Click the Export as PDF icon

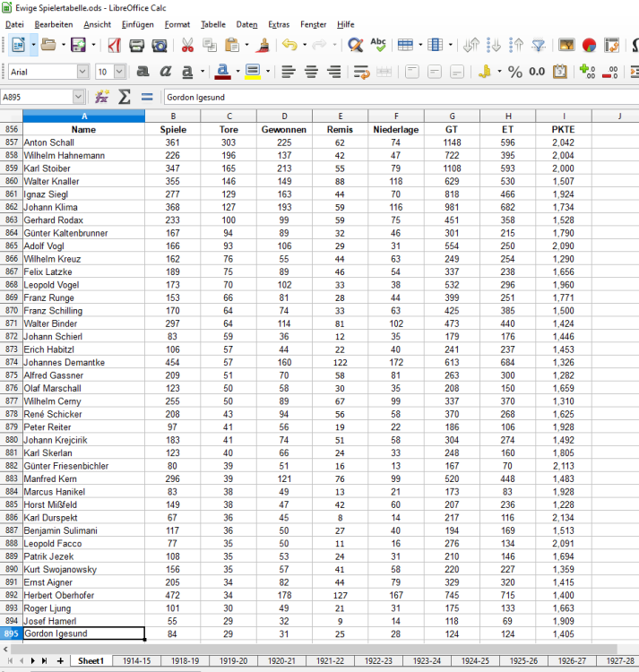115,45
